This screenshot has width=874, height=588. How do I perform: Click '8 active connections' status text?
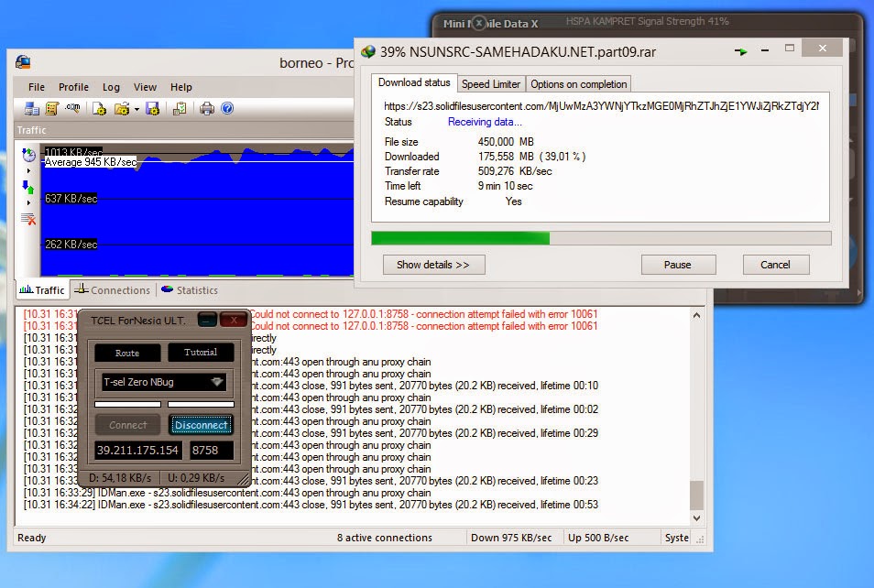[385, 538]
